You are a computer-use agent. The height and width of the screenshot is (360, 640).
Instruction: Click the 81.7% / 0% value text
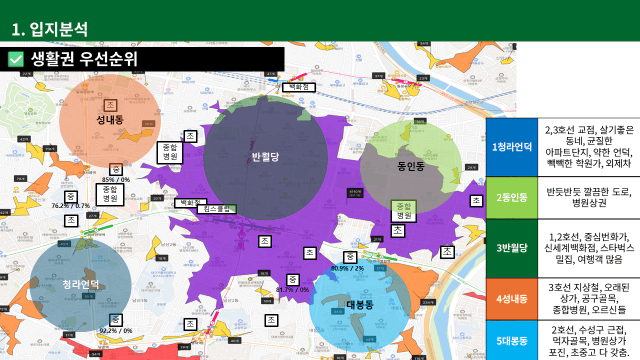coord(292,289)
